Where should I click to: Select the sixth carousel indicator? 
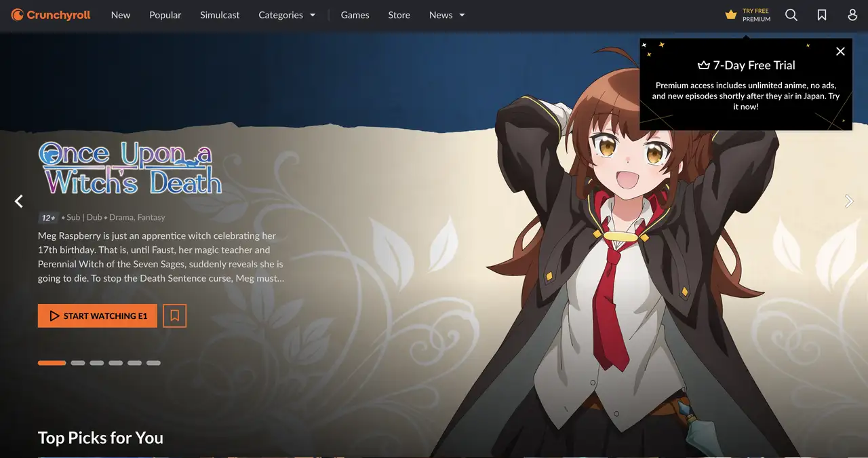154,363
